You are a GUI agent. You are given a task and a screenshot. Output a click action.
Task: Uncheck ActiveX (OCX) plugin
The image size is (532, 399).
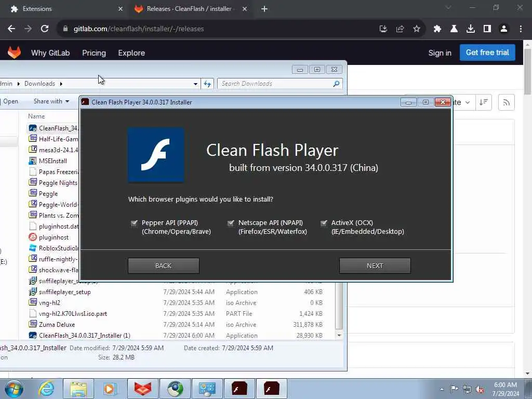pos(324,223)
